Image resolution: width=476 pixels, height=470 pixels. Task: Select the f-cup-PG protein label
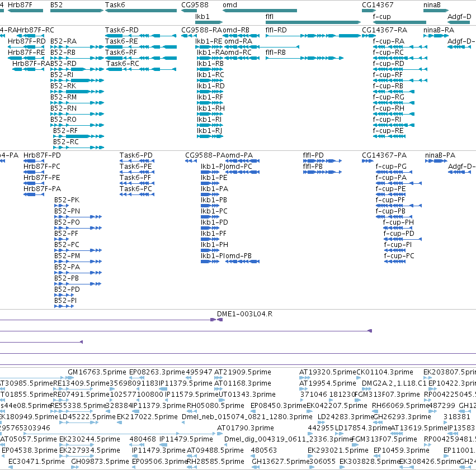point(391,167)
